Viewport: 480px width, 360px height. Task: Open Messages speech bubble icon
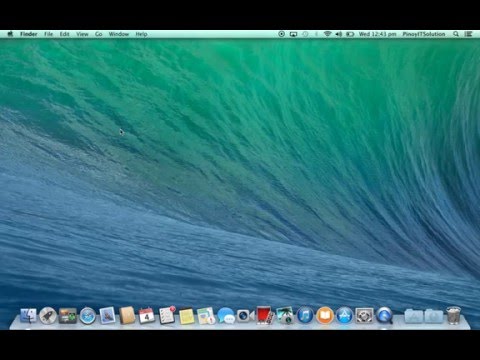(226, 316)
